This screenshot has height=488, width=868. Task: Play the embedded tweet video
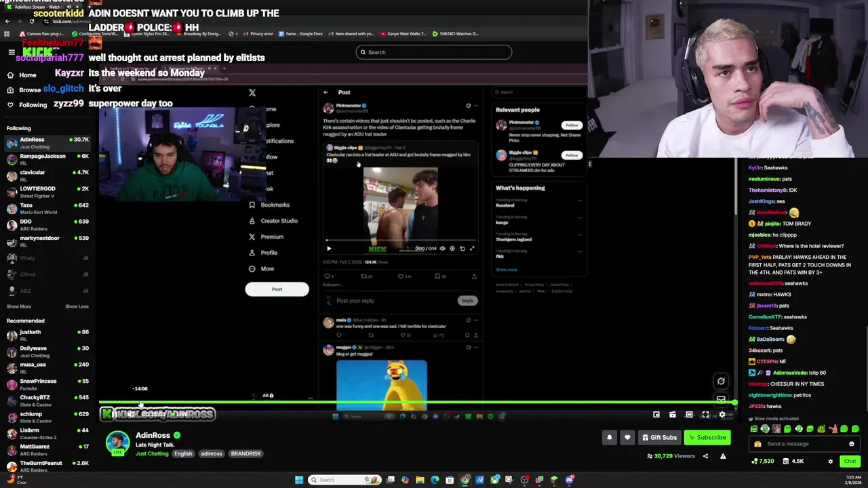[329, 248]
